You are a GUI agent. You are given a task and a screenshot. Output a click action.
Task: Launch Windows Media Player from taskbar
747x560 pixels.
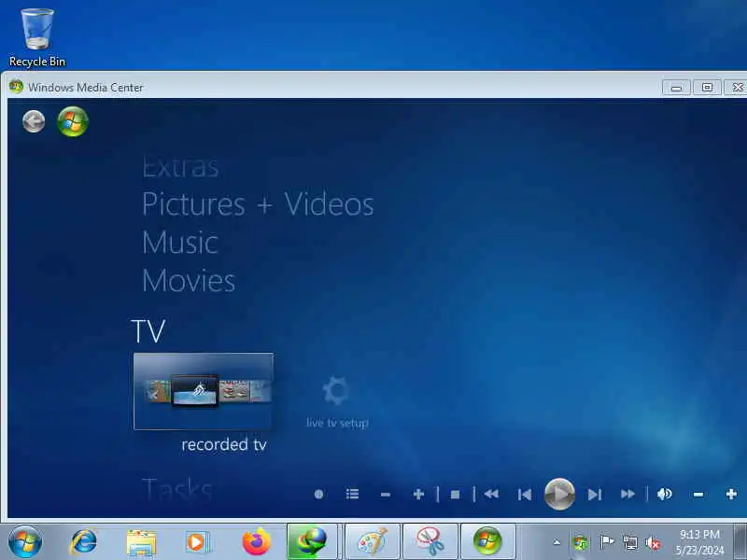198,542
